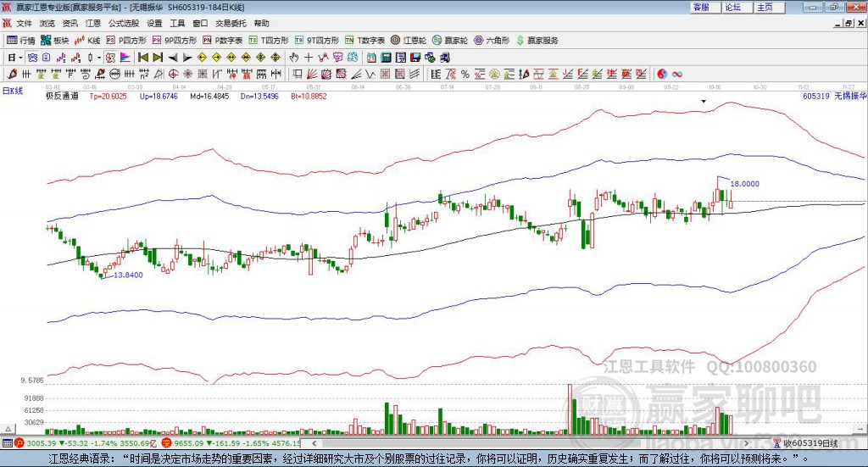
Task: Click the 极反通道 indicator name
Action: coord(62,96)
